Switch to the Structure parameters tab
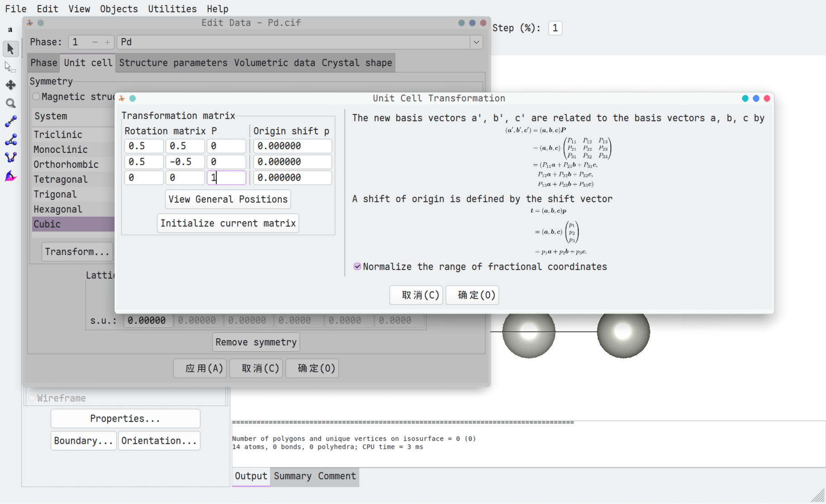826x504 pixels. [x=173, y=63]
